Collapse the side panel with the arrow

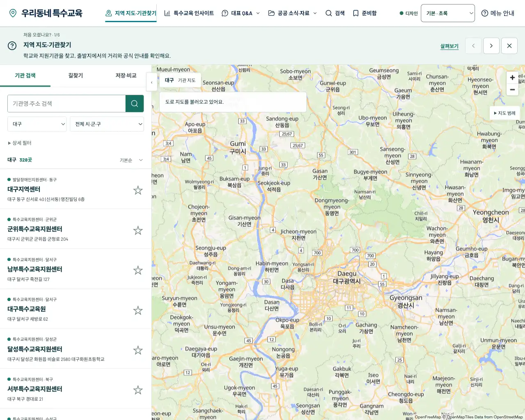click(x=152, y=82)
